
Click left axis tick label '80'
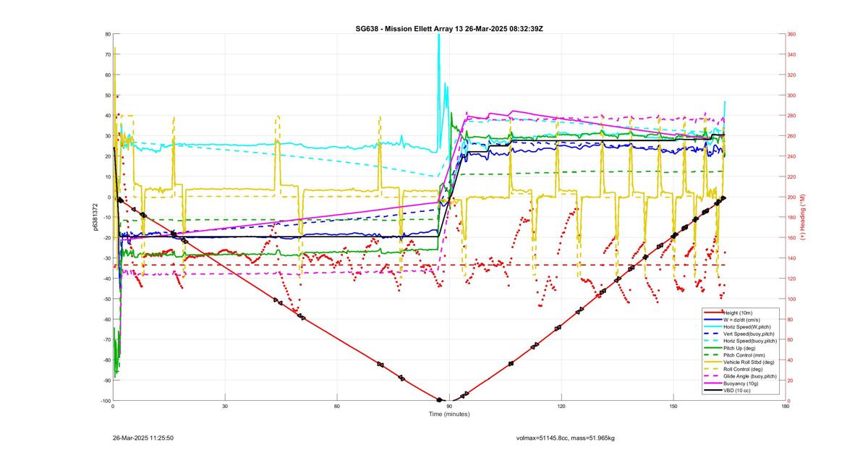point(107,34)
